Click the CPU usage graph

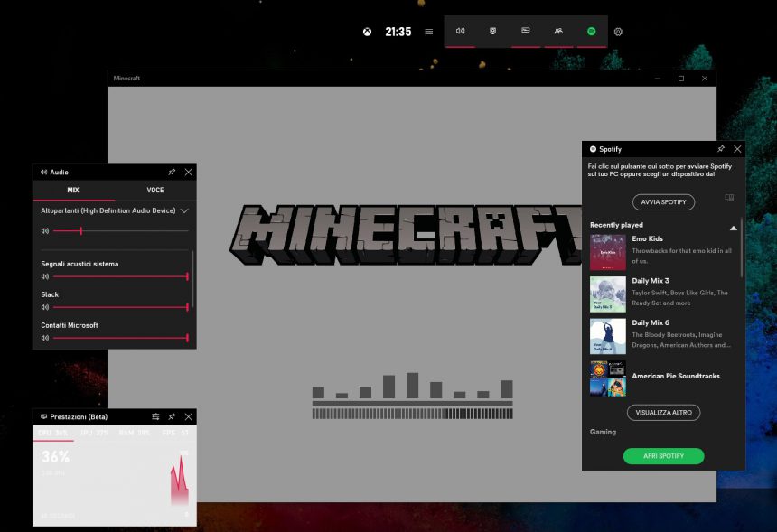tap(180, 481)
